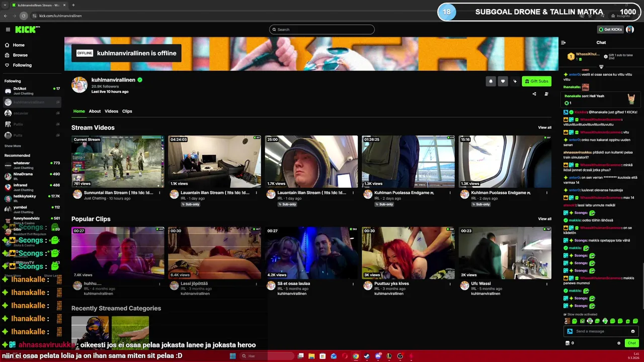Switch to the Clips tab

click(x=127, y=111)
